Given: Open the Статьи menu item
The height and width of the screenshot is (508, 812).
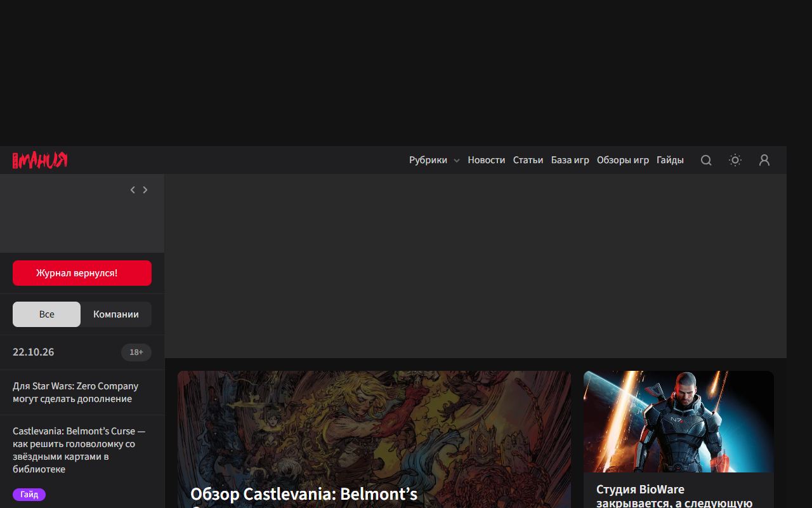Looking at the screenshot, I should (528, 160).
